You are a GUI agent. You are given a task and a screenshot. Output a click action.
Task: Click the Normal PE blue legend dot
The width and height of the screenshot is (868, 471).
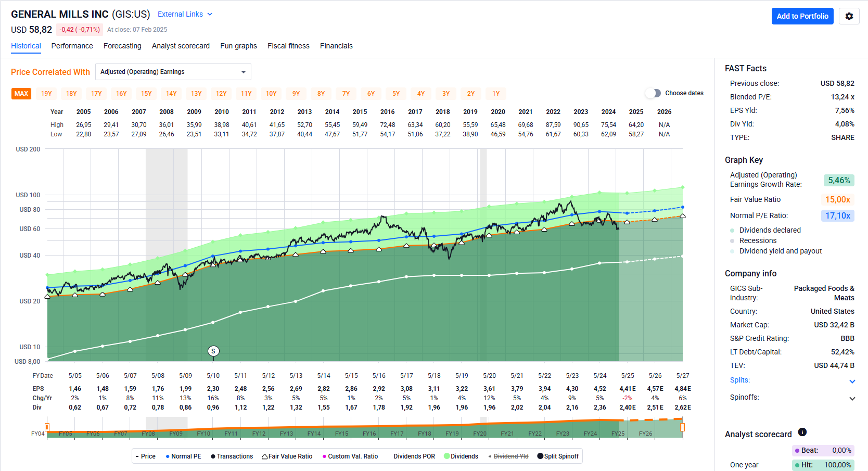pyautogui.click(x=168, y=456)
